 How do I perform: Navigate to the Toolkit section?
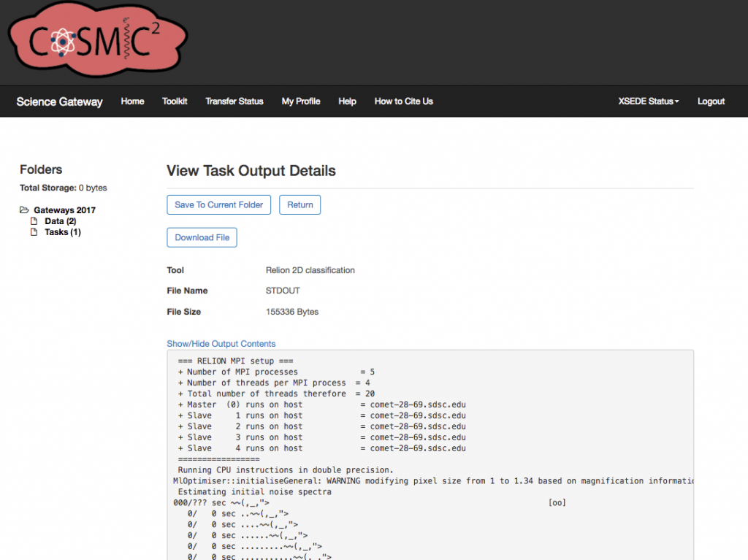175,101
